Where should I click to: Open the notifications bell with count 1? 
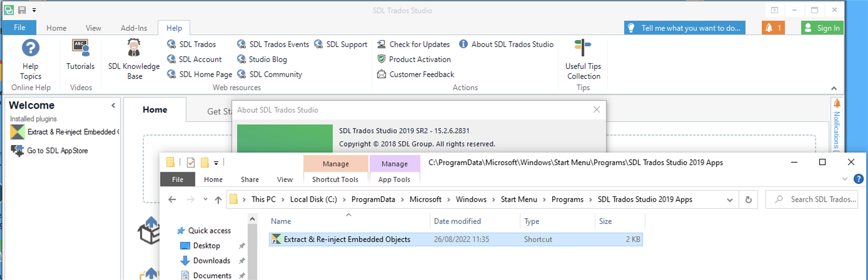tap(773, 28)
